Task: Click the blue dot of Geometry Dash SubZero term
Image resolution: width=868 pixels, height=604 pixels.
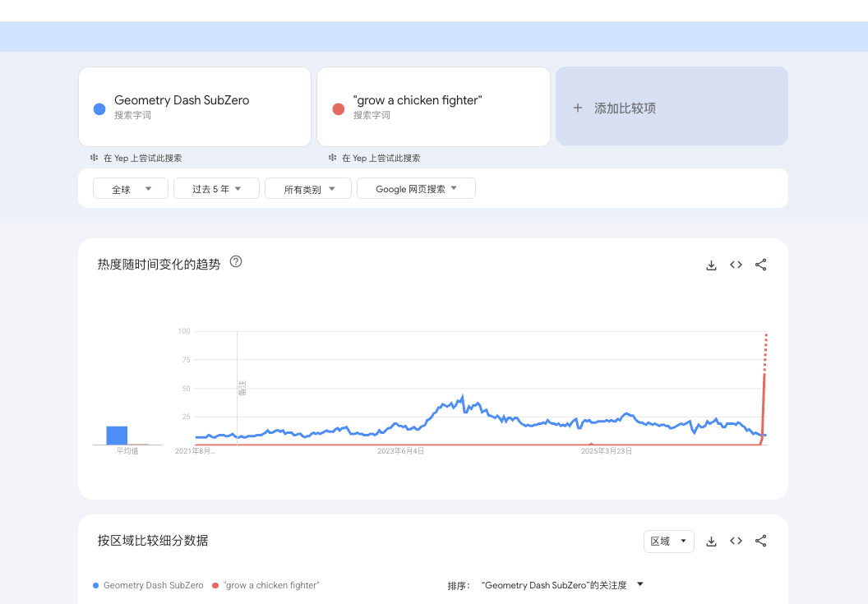Action: [99, 109]
